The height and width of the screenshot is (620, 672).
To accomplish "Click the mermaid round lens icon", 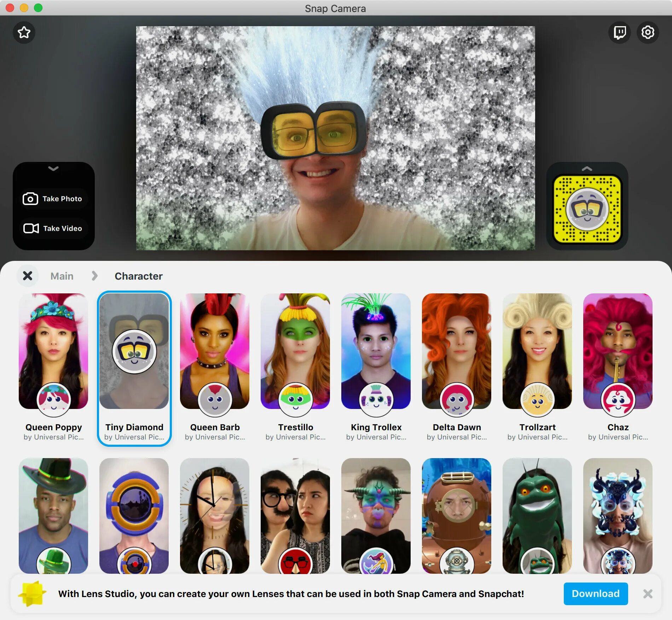I will tap(376, 561).
